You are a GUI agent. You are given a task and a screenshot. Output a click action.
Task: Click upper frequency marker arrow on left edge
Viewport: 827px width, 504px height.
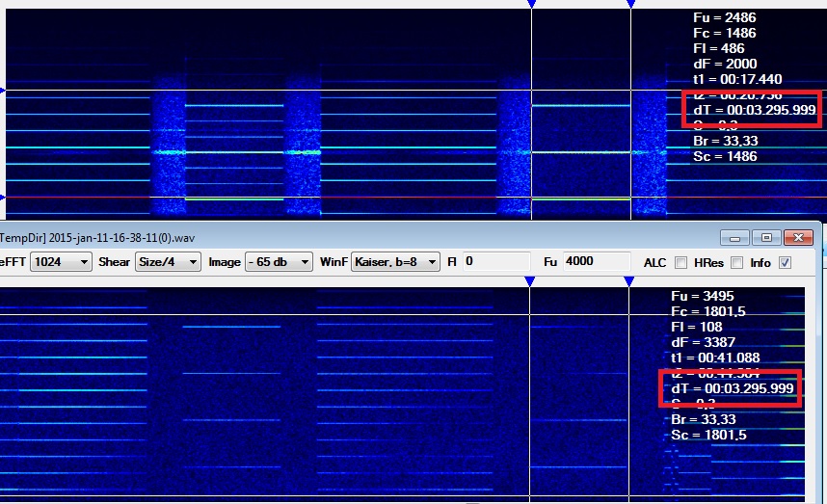click(x=3, y=92)
